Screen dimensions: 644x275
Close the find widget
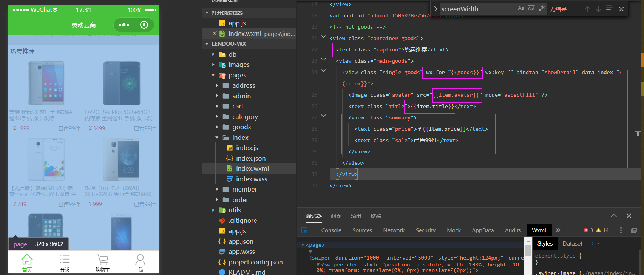621,9
